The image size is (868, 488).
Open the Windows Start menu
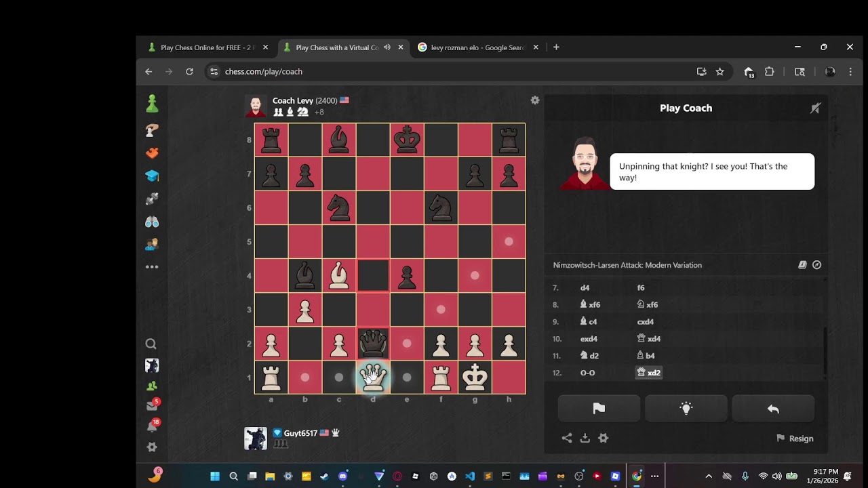coord(215,476)
